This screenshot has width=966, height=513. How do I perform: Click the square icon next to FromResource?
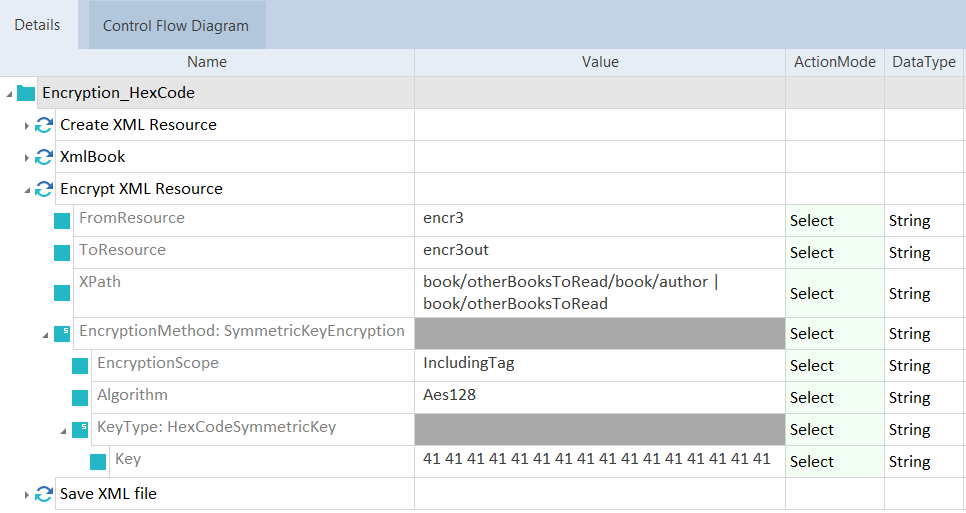62,221
